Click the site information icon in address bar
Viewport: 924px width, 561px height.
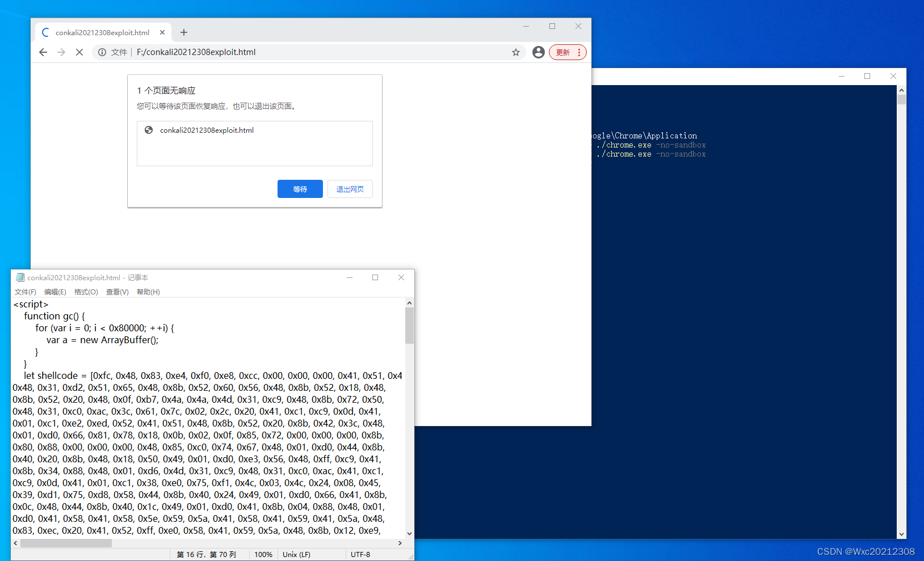click(x=102, y=52)
